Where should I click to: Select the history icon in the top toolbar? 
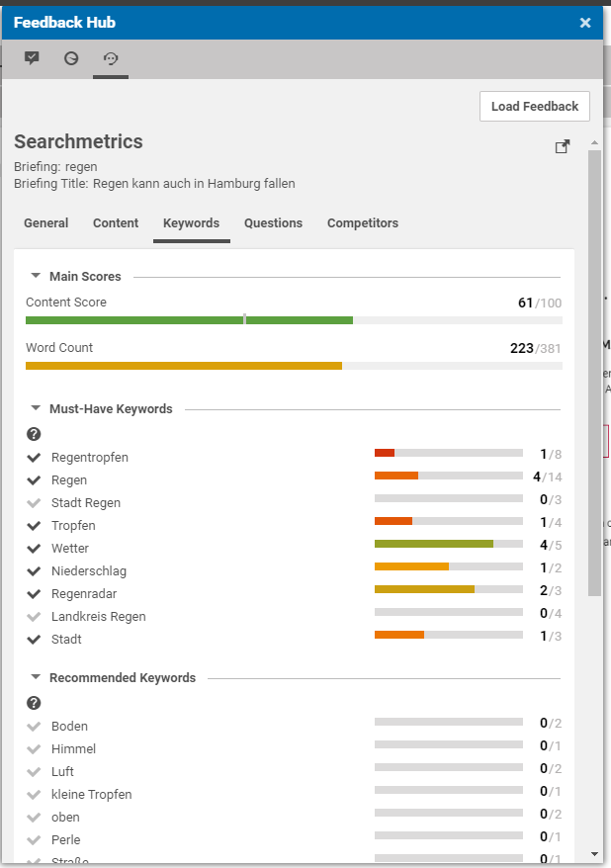[x=110, y=58]
